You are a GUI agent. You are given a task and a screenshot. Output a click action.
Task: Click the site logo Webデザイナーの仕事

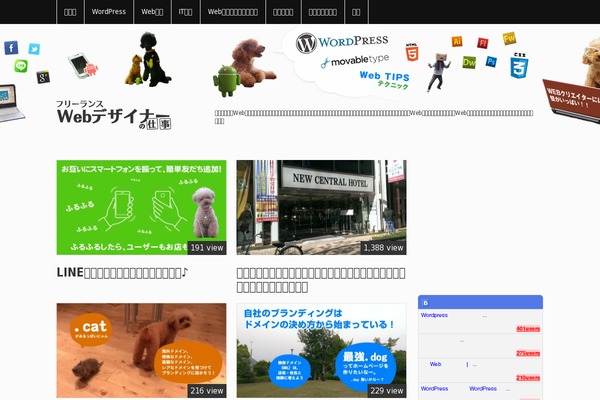coord(114,115)
